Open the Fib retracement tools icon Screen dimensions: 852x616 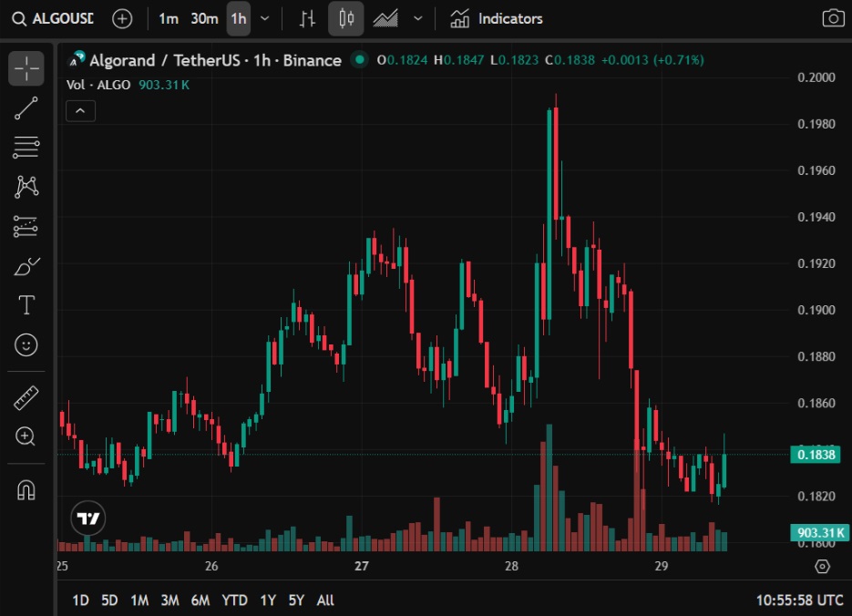tap(25, 148)
